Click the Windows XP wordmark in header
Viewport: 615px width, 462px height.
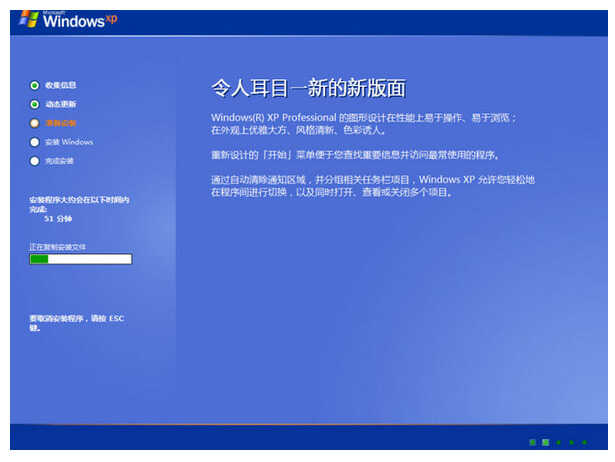(x=80, y=20)
